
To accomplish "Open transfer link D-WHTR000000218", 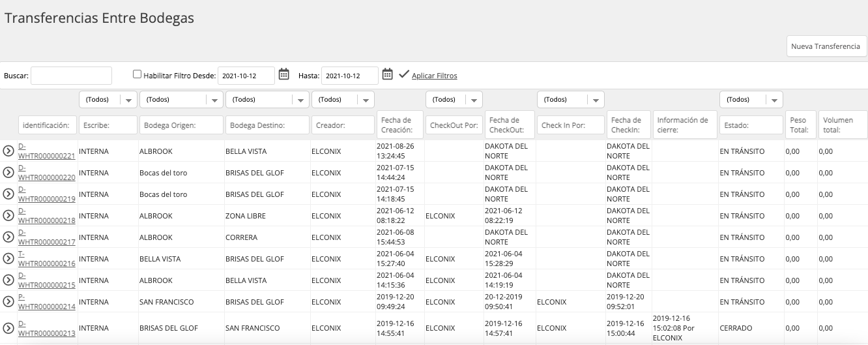I will (x=47, y=216).
